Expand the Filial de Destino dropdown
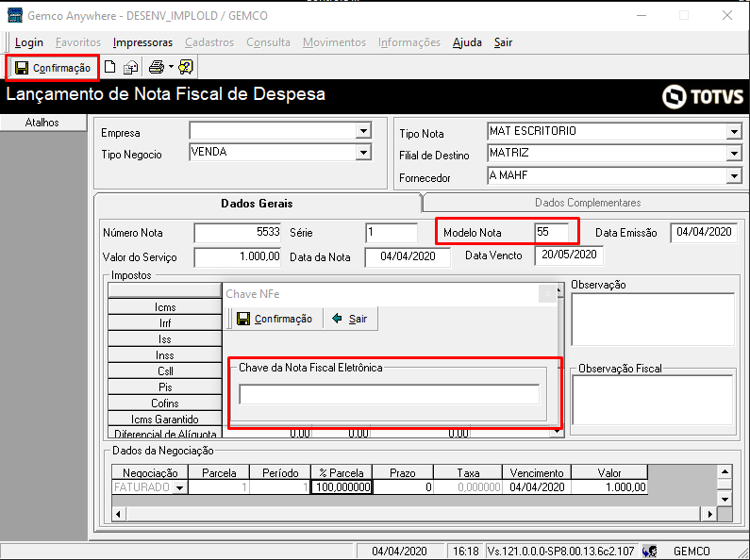This screenshot has height=560, width=750. pos(734,154)
